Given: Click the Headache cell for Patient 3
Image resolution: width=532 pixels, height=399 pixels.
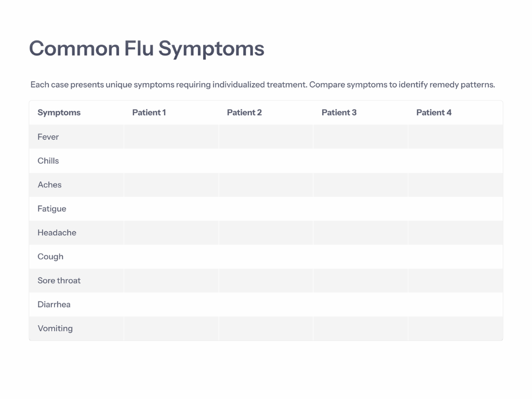Looking at the screenshot, I should [361, 233].
